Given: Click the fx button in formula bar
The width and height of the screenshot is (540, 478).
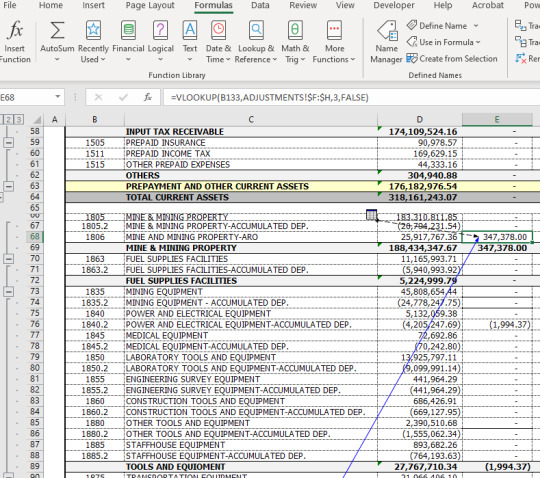Looking at the screenshot, I should [x=148, y=97].
